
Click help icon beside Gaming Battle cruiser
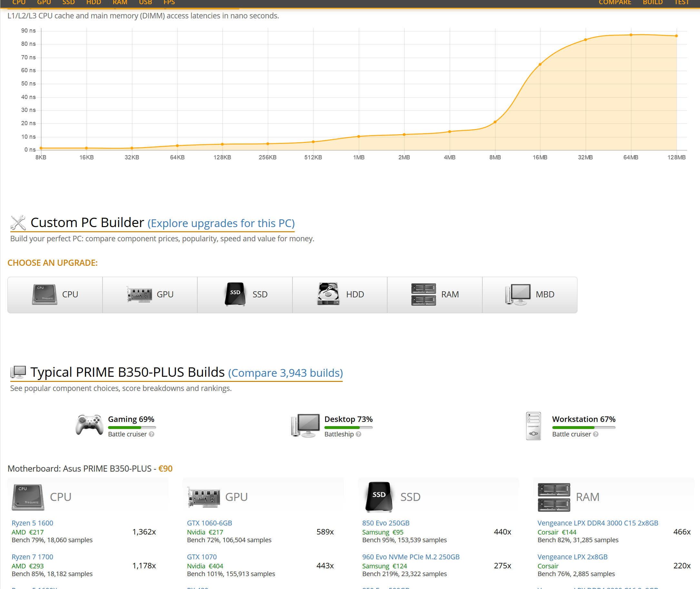(x=152, y=434)
